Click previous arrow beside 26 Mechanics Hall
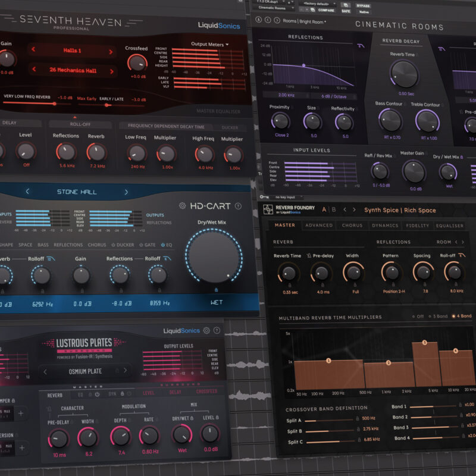The image size is (476, 476). coord(34,69)
